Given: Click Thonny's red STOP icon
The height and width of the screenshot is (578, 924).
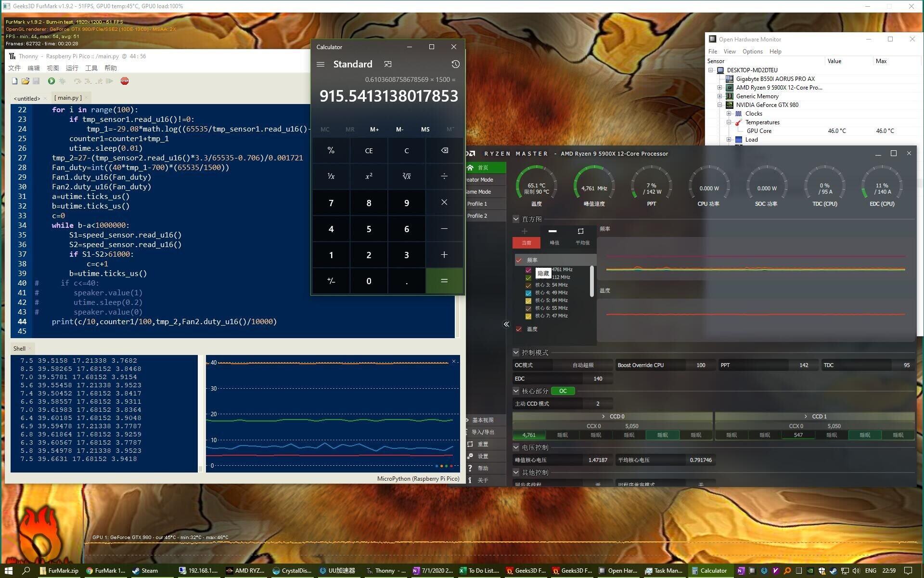Looking at the screenshot, I should (125, 81).
